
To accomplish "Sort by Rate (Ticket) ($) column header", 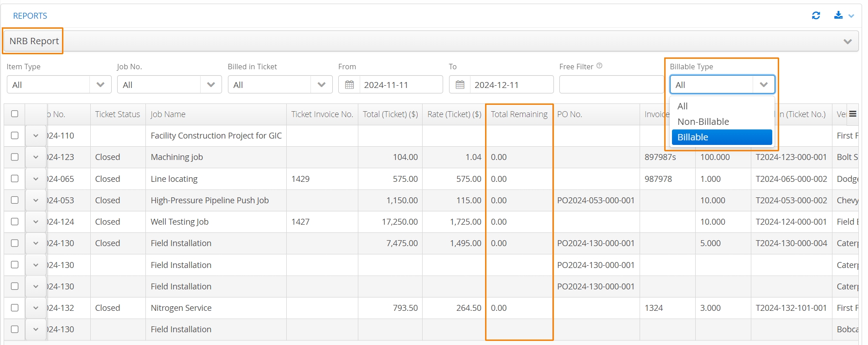I will (x=454, y=114).
